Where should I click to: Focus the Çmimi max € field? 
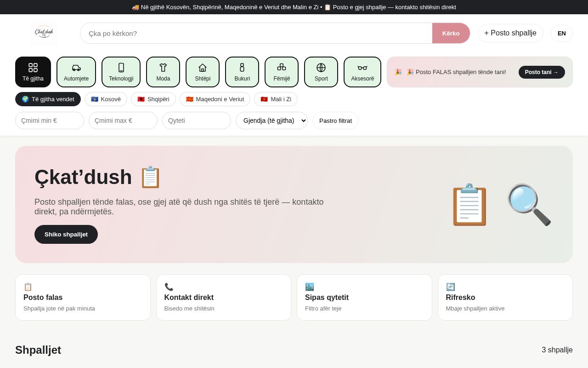[123, 121]
